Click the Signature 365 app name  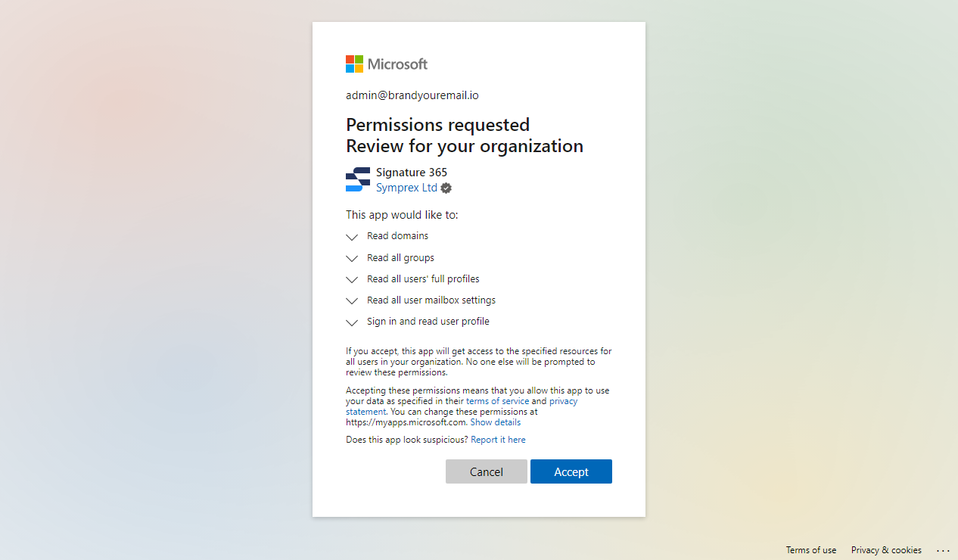412,173
